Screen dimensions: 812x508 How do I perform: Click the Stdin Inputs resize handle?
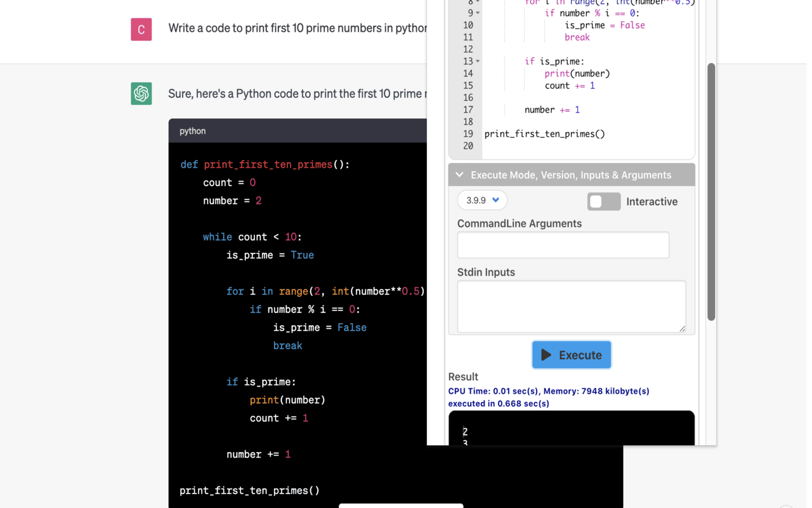682,328
